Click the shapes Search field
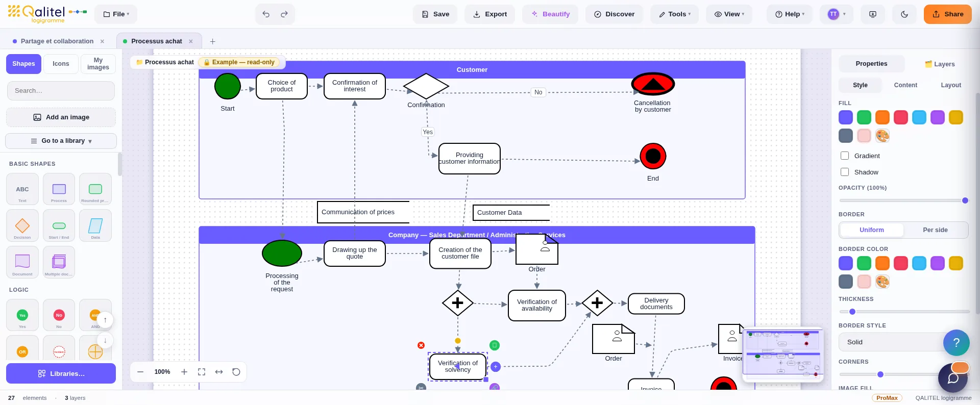Image resolution: width=980 pixels, height=405 pixels. (x=61, y=91)
